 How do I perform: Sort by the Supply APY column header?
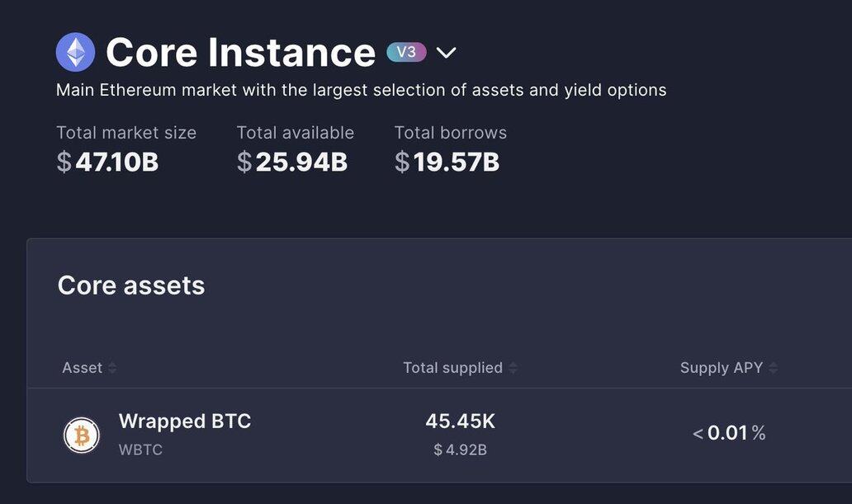[721, 368]
